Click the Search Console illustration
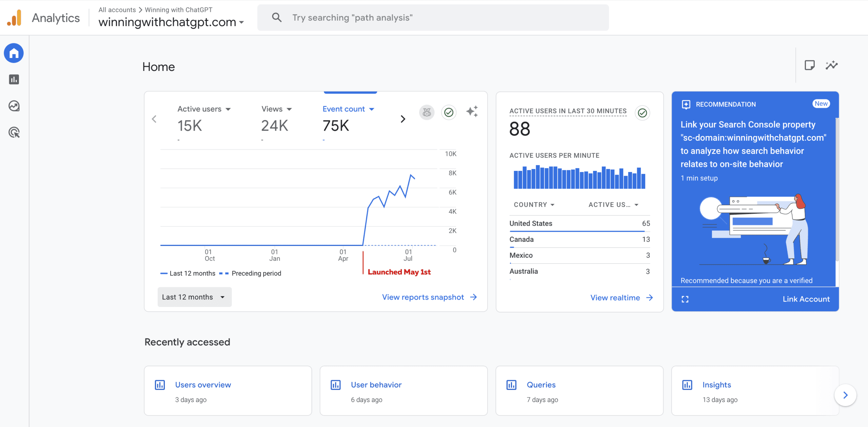 (754, 230)
